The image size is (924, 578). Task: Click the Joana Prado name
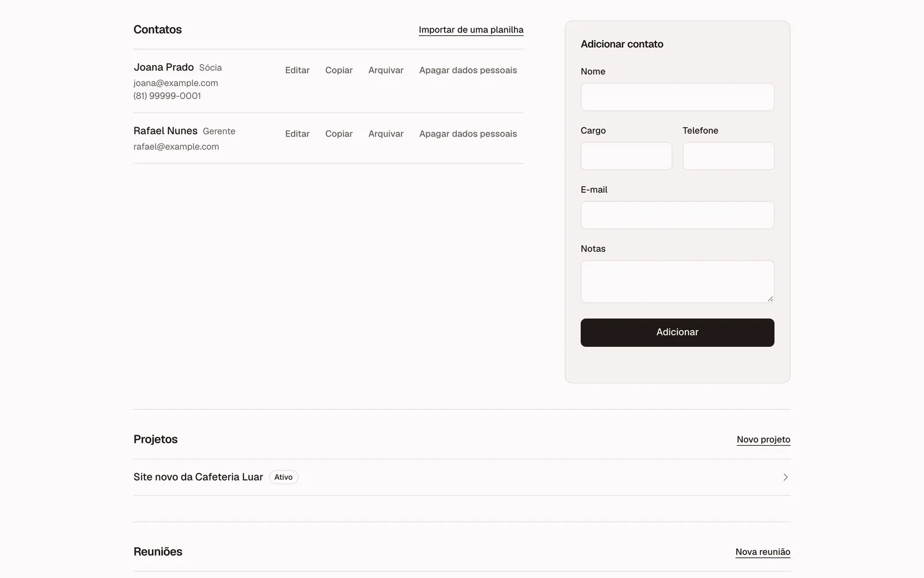163,68
